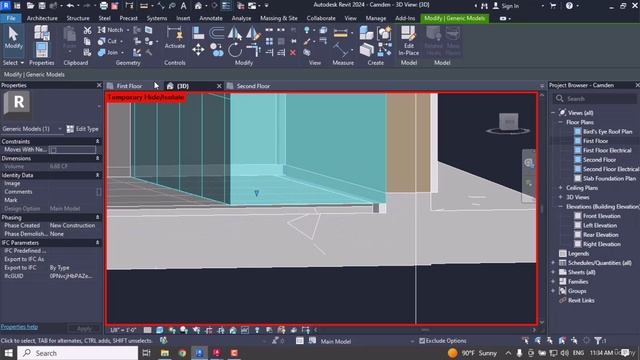Image resolution: width=640 pixels, height=360 pixels.
Task: Select the Modify arrow tool
Action: tap(13, 38)
